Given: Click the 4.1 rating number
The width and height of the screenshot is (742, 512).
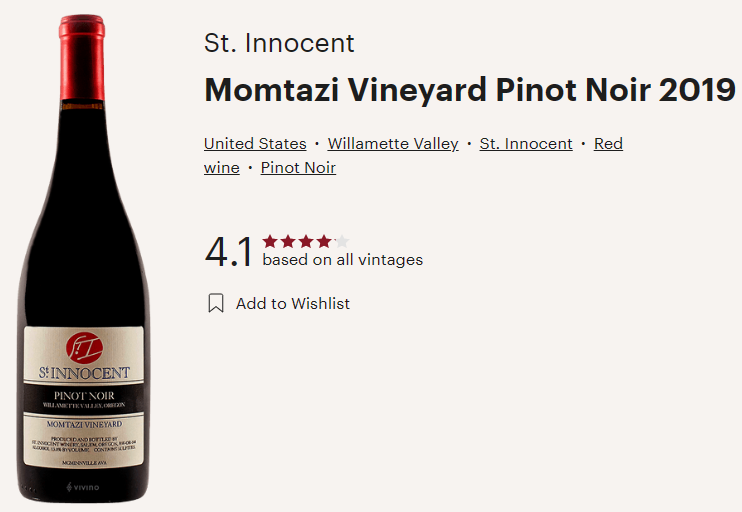Looking at the screenshot, I should pos(229,252).
